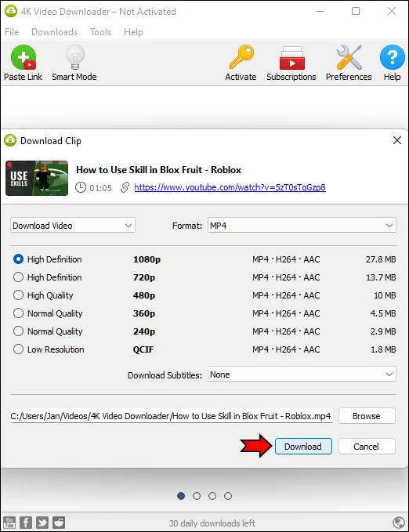Click the 1080p resolution label
The height and width of the screenshot is (532, 409).
[x=147, y=259]
